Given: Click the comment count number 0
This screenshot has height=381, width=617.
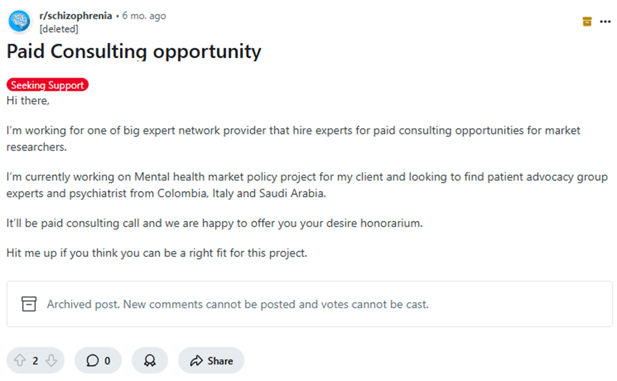Looking at the screenshot, I should point(107,361).
